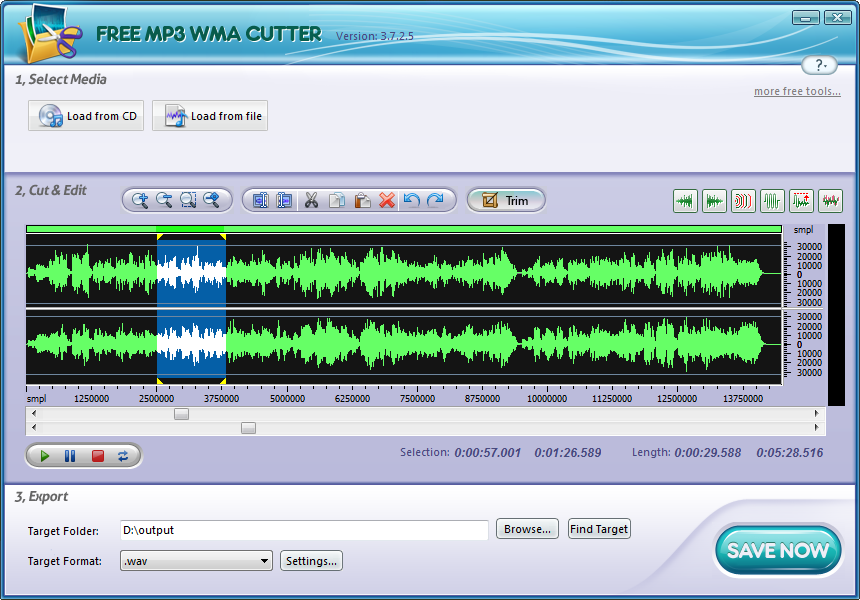Viewport: 860px width, 600px height.
Task: Expand the help question mark panel
Action: [818, 65]
